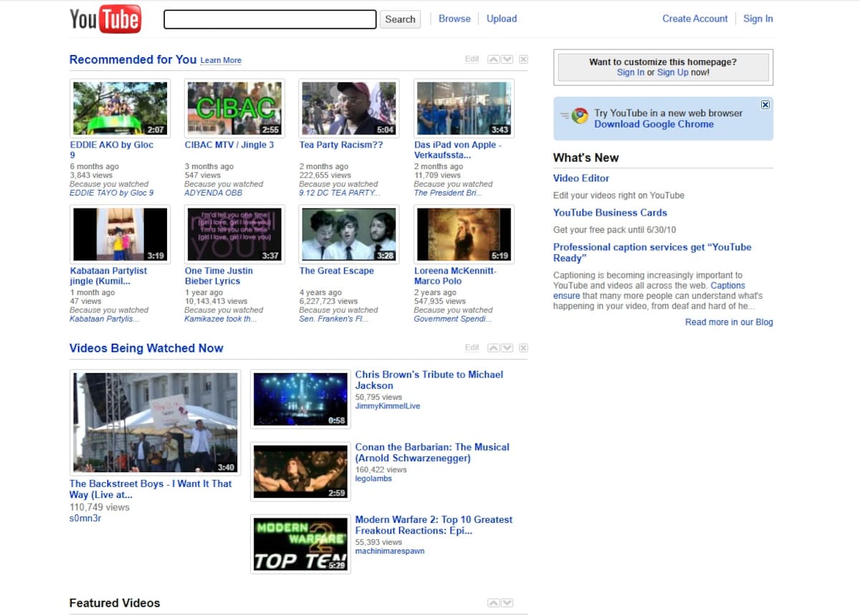This screenshot has height=616, width=860.
Task: Click Sign Up in the customize box
Action: (x=673, y=72)
